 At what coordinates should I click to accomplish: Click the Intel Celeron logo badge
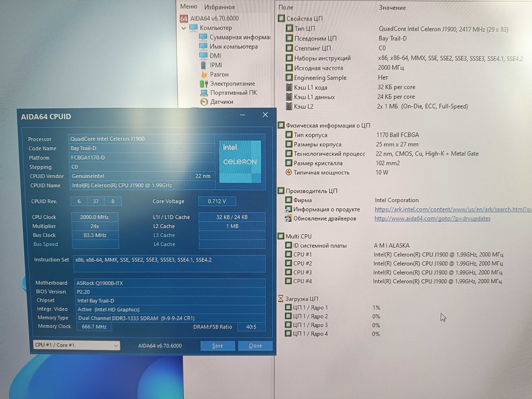coord(240,162)
